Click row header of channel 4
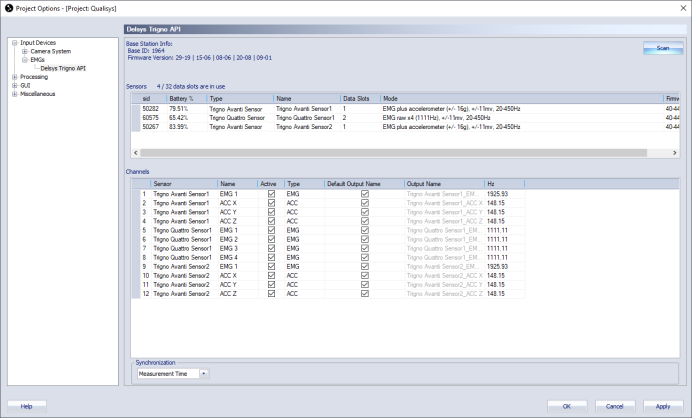Screen dimensions: 692x418 (136, 221)
